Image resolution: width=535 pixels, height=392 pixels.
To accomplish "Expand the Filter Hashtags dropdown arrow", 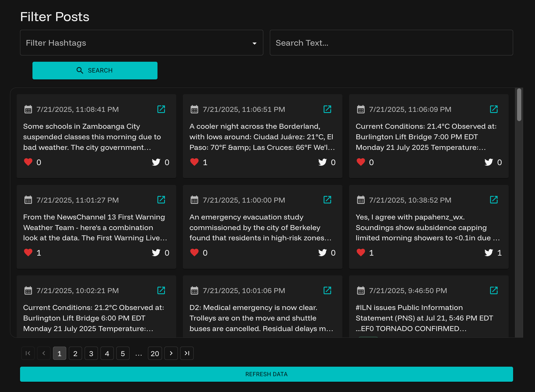I will (254, 43).
